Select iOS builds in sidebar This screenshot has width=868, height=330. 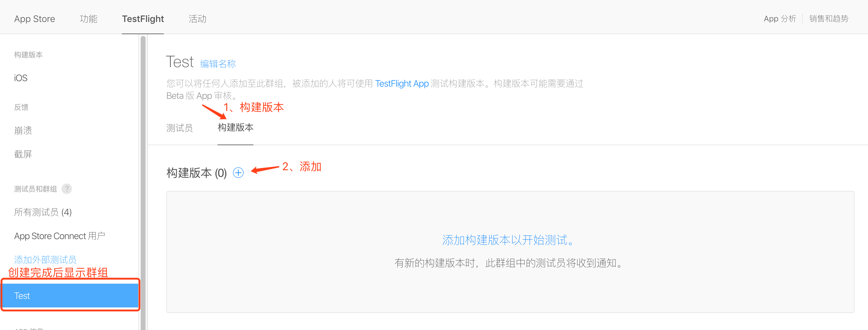pos(21,78)
